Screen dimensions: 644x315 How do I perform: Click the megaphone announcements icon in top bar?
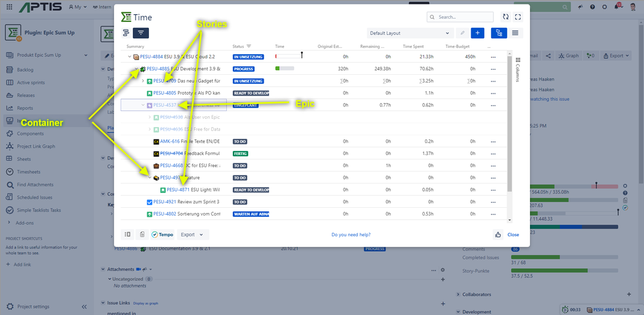[580, 7]
